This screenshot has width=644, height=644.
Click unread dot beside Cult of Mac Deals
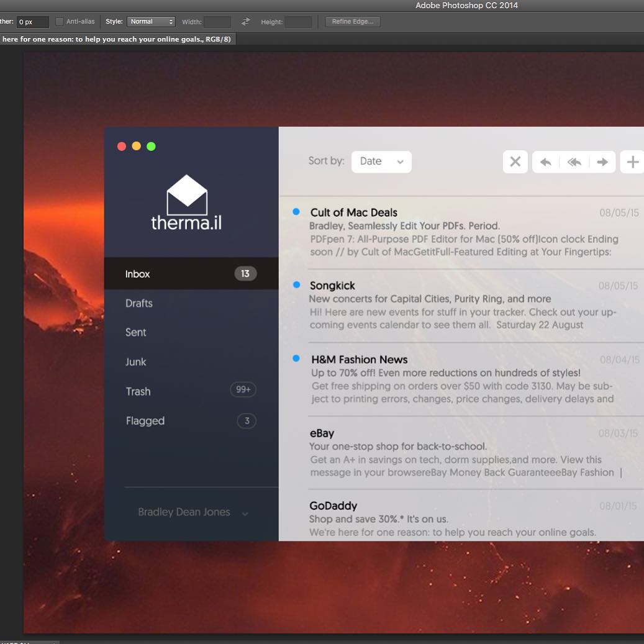[x=296, y=212]
